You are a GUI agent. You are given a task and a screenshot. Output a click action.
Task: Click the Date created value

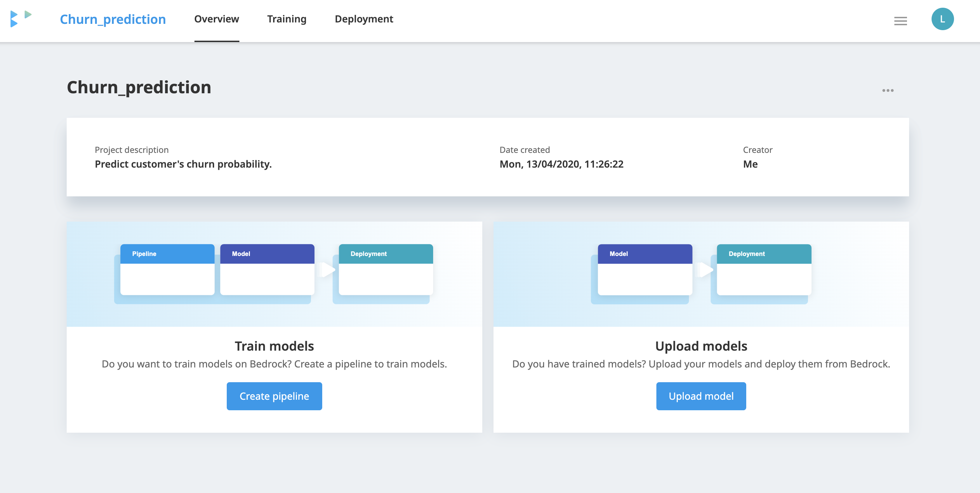pos(561,164)
